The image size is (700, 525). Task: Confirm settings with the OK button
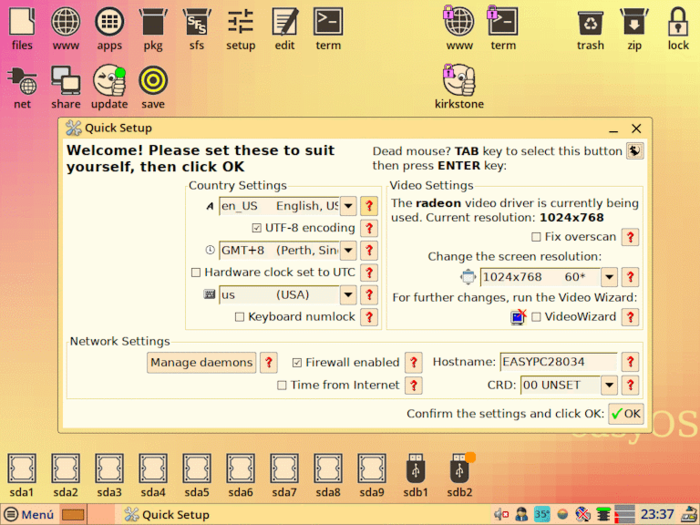626,414
